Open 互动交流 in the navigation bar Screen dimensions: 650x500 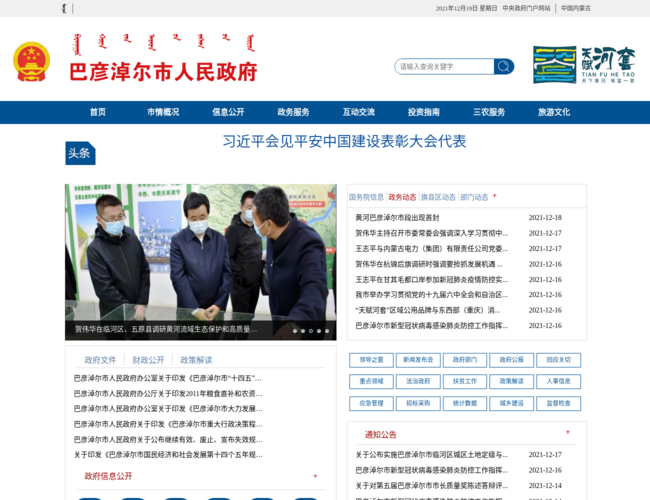pyautogui.click(x=359, y=112)
